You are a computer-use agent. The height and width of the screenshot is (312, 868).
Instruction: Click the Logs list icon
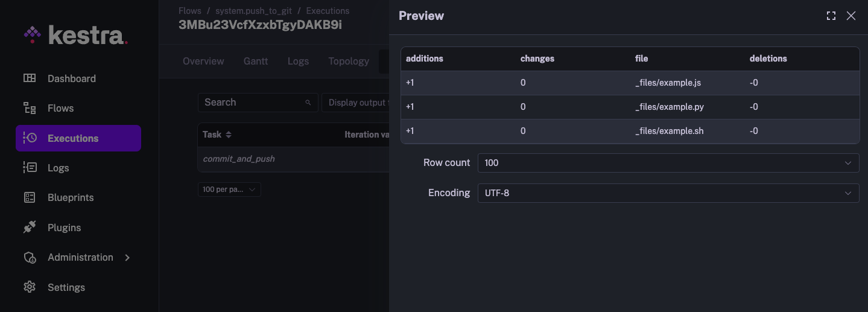click(30, 168)
